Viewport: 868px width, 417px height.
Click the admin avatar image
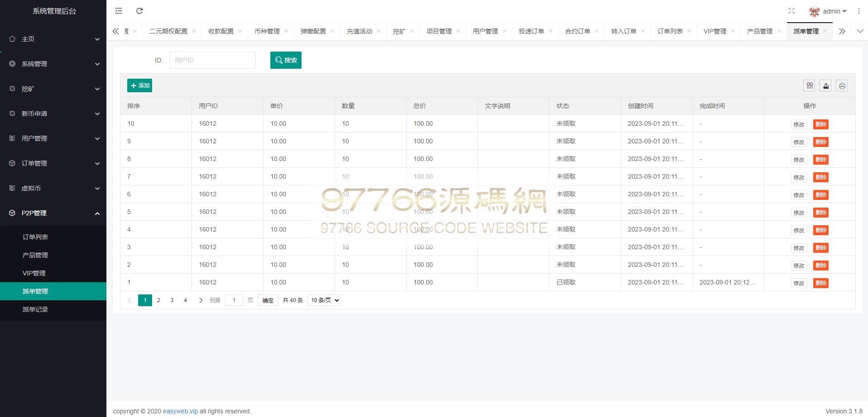tap(814, 11)
